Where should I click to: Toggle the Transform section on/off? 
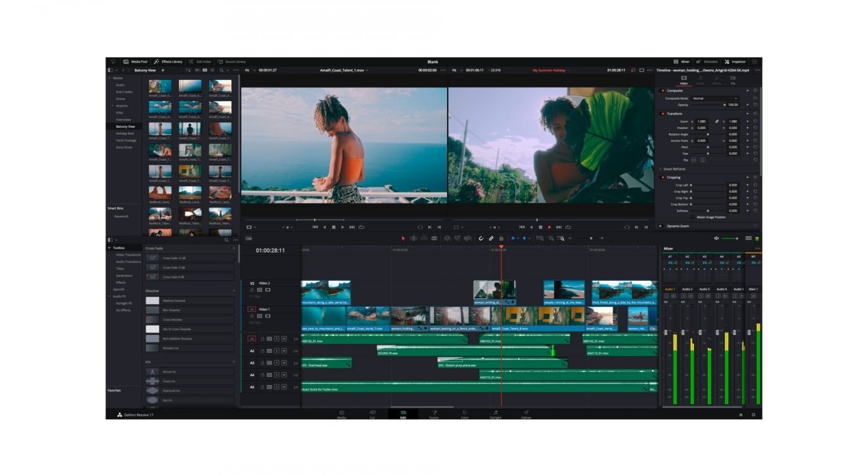coord(663,113)
